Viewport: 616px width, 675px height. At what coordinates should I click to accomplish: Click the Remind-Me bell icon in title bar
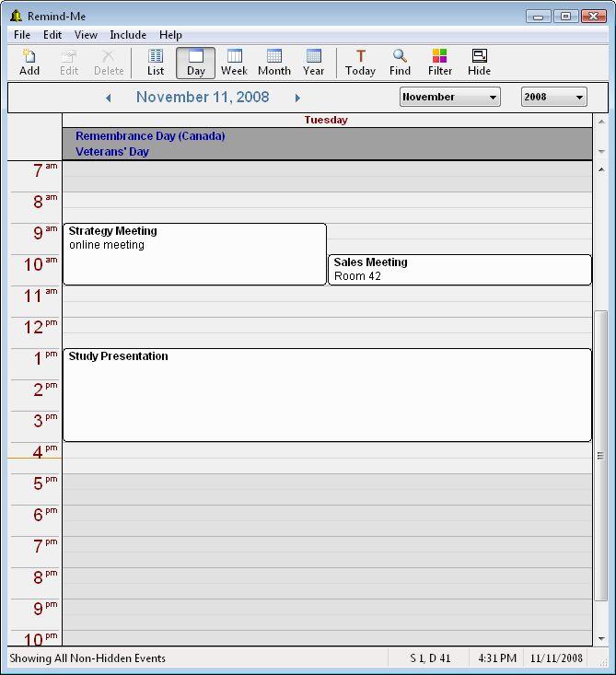(16, 16)
